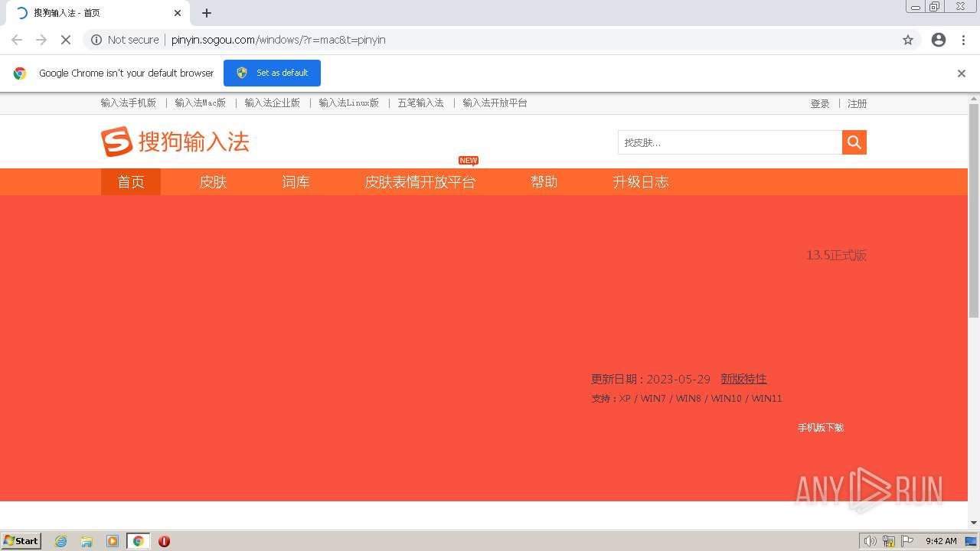Click the 登录 login link
Screen dimensions: 980x551
coord(820,103)
